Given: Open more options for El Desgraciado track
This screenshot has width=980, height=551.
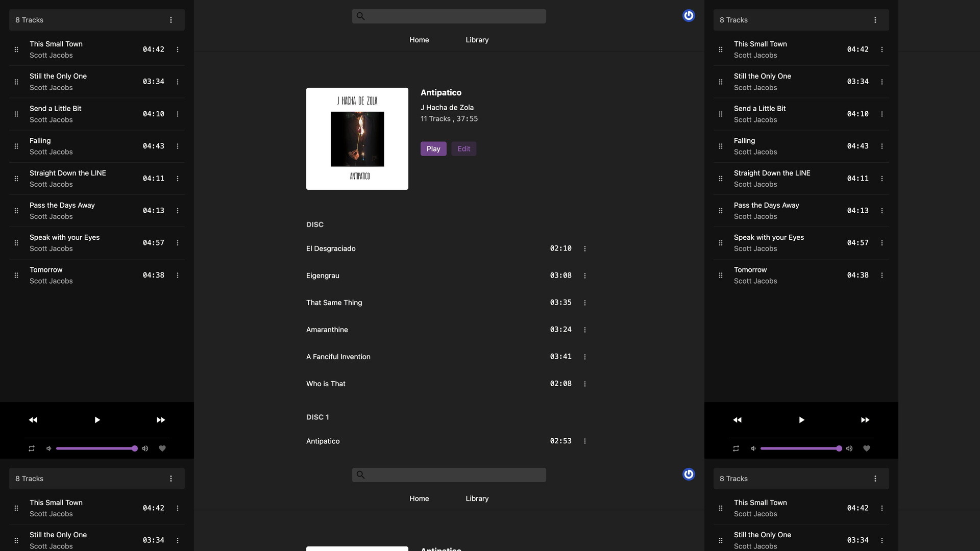Looking at the screenshot, I should [x=585, y=249].
